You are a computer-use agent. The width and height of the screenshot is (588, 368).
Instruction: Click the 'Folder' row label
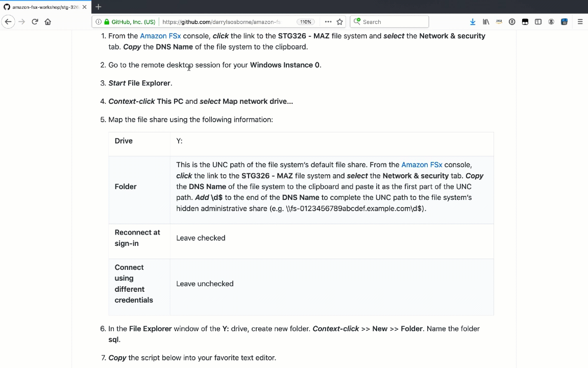pyautogui.click(x=126, y=187)
